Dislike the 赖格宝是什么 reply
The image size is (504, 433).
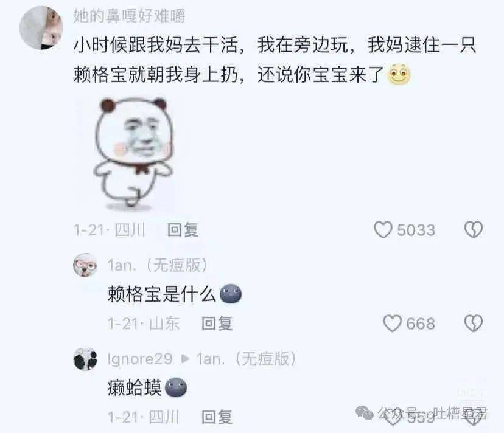[x=474, y=323]
